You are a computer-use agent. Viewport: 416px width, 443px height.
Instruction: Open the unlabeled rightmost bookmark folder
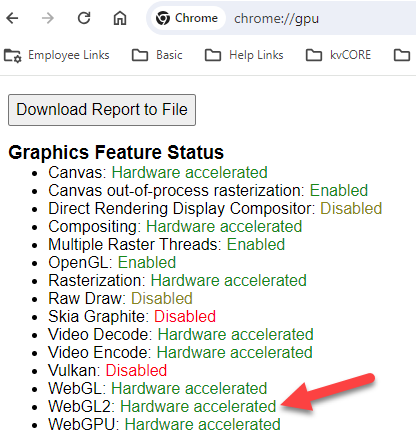coord(402,55)
